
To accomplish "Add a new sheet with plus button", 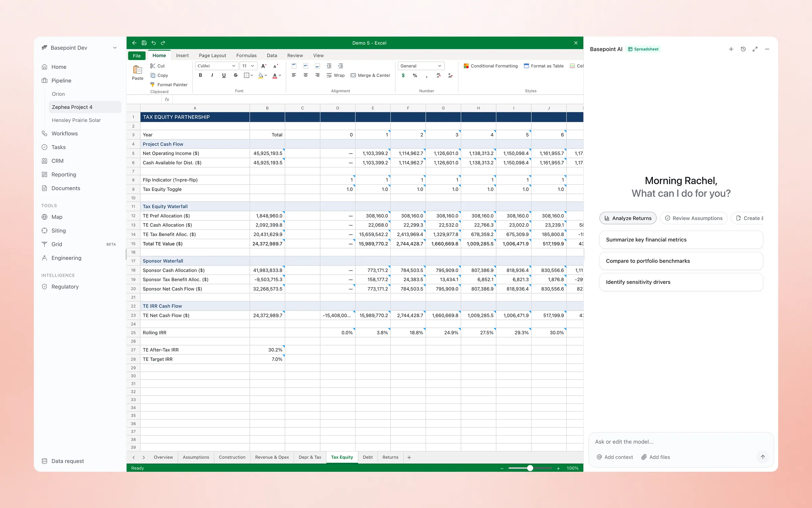I will (409, 458).
